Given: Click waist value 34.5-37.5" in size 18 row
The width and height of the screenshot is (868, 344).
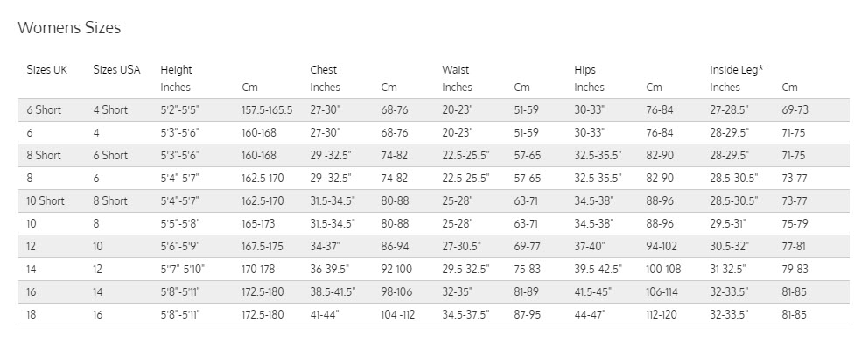Looking at the screenshot, I should click(465, 314).
